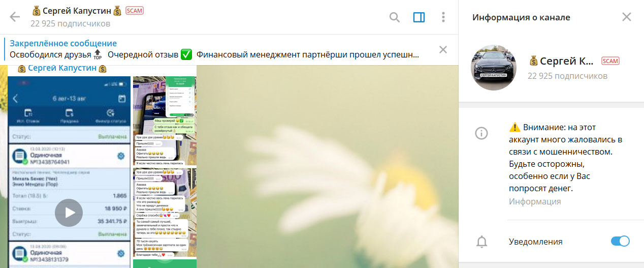This screenshot has width=644, height=268.
Task: Click the info circle icon
Action: tap(481, 133)
